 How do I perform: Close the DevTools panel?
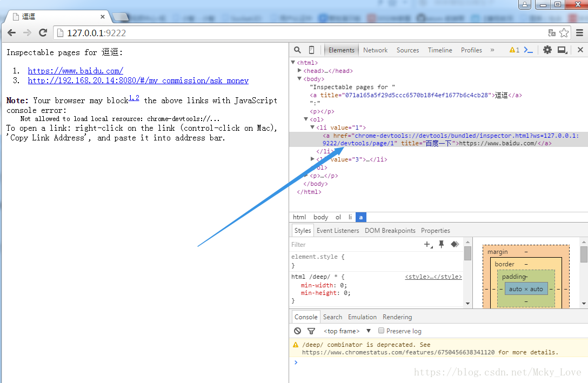coord(580,50)
